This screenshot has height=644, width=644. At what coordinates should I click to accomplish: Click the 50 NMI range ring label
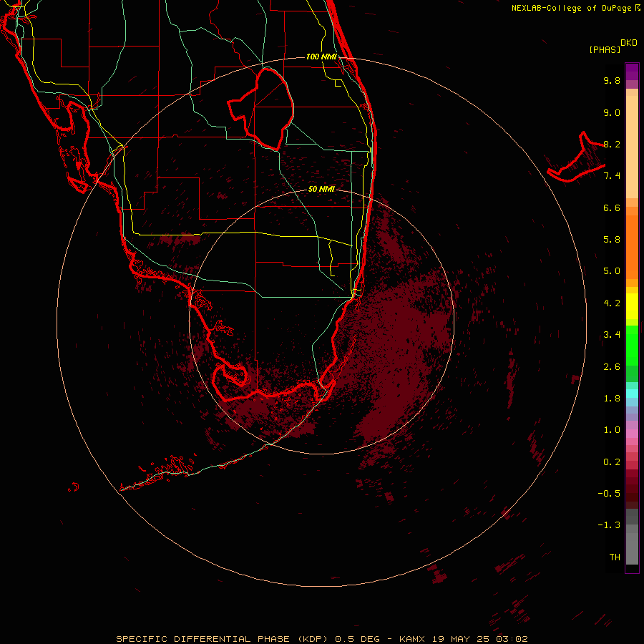[x=321, y=189]
